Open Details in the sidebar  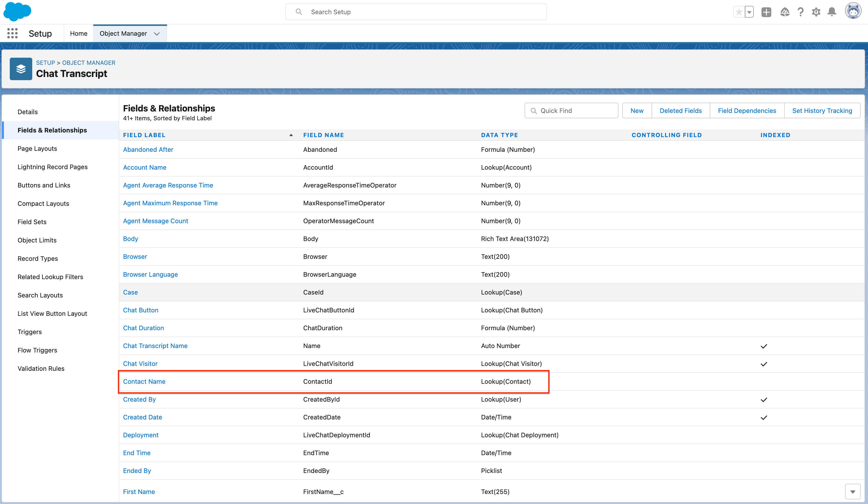[28, 112]
